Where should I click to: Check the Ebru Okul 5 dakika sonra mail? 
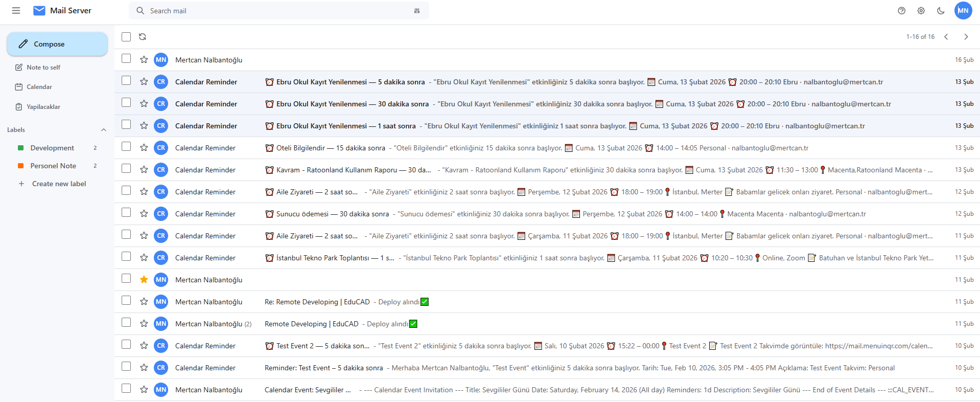tap(126, 81)
